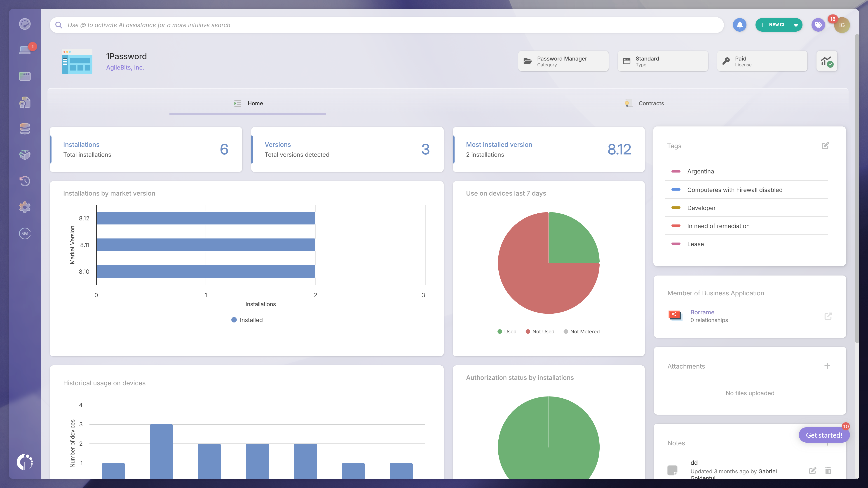This screenshot has height=488, width=868.
Task: Open the licenses certificate icon in sidebar
Action: pyautogui.click(x=25, y=103)
